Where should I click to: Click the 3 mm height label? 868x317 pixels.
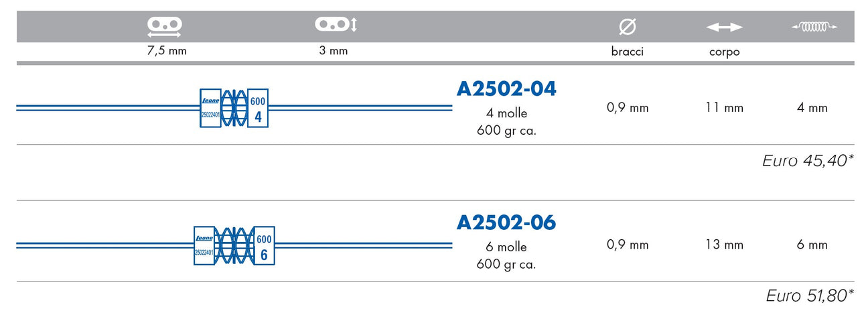point(334,52)
